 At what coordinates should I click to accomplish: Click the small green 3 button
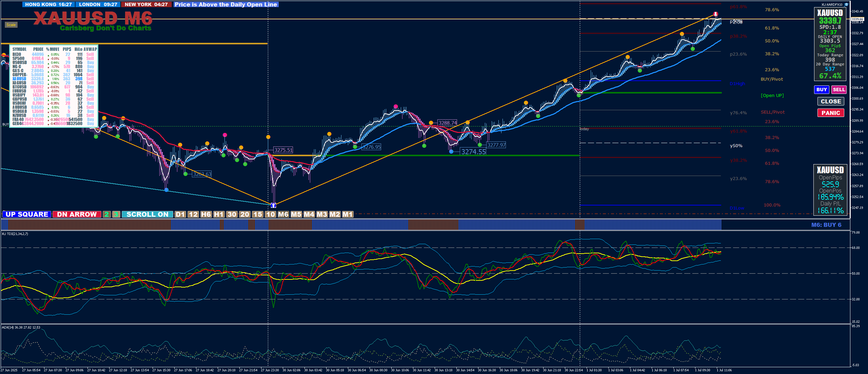[116, 214]
